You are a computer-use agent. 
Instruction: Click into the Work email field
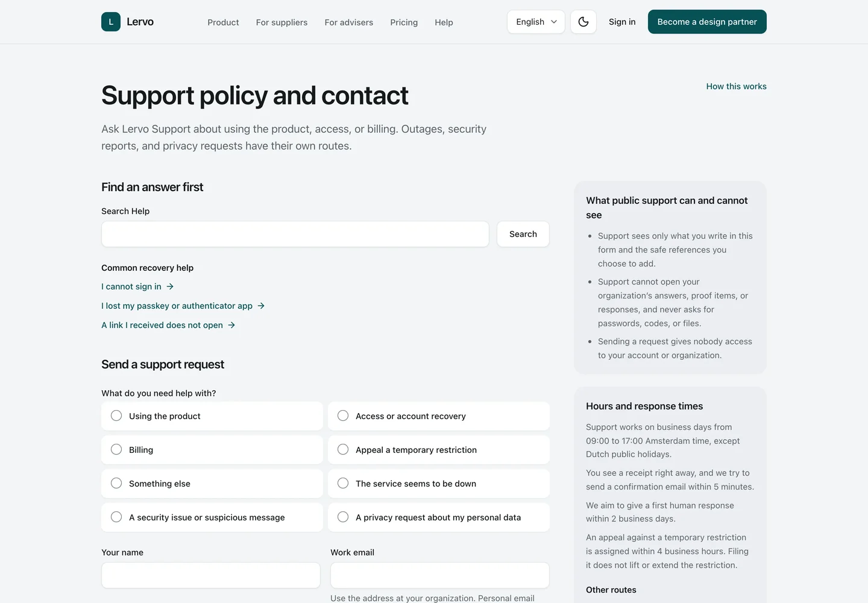(x=440, y=575)
